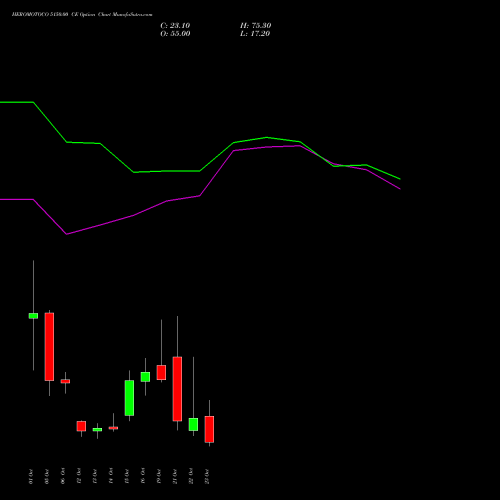500x500 pixels.
Task: Click the tall red candlestick for 03 Oct
Action: (49, 347)
